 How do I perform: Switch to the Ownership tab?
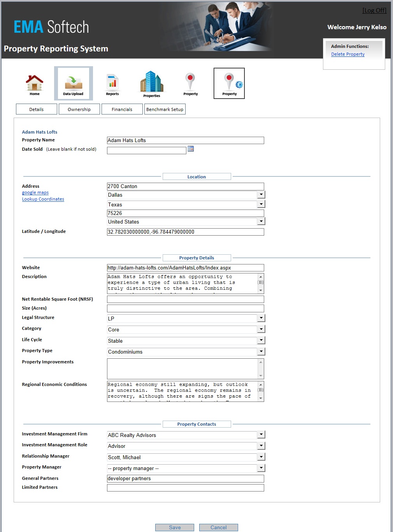pos(79,109)
